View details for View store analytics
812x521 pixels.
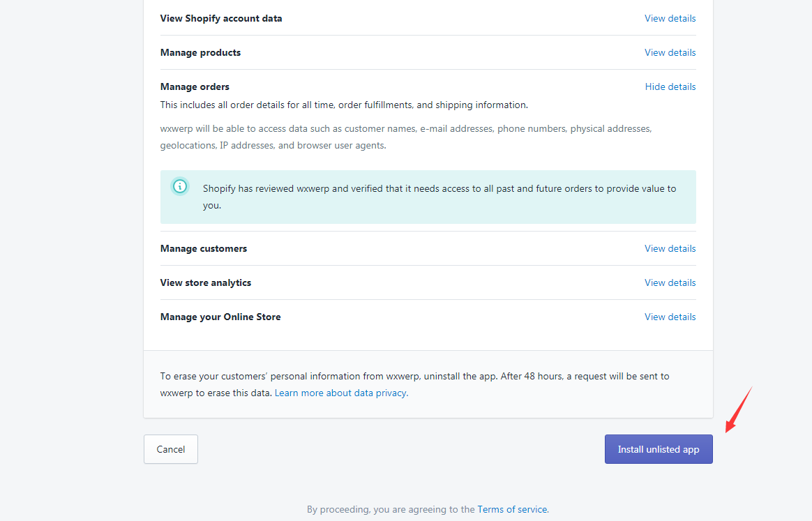pyautogui.click(x=670, y=282)
